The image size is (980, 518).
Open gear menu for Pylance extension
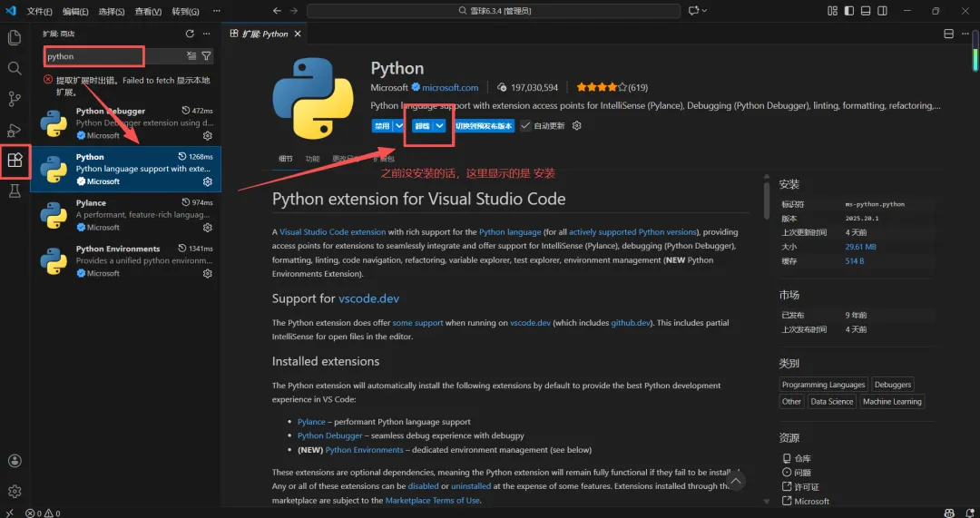pyautogui.click(x=208, y=228)
